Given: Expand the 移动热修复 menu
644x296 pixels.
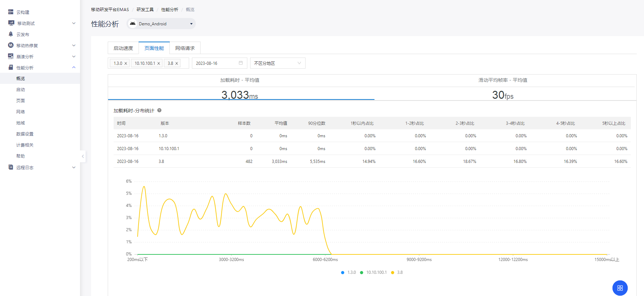Looking at the screenshot, I should [73, 45].
